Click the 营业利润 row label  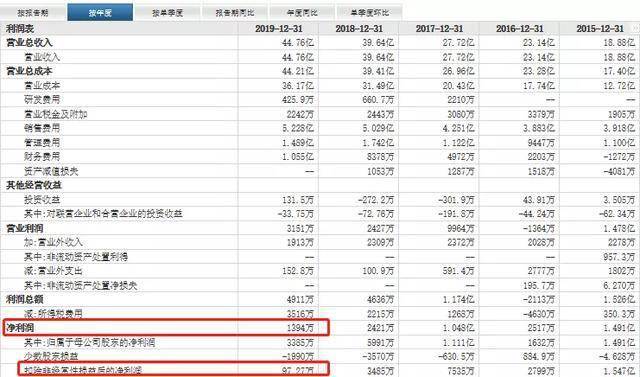[24, 228]
